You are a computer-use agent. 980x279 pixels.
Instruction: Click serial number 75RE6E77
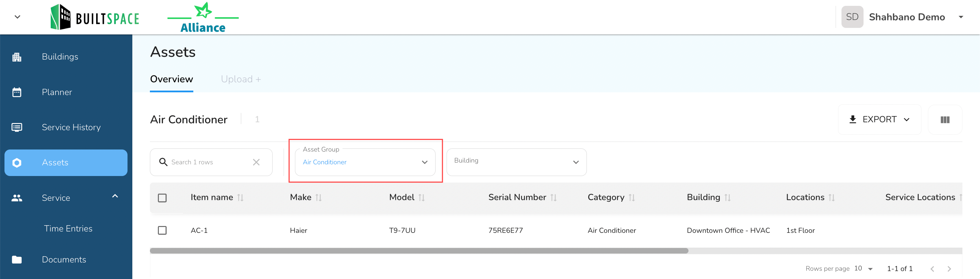506,230
